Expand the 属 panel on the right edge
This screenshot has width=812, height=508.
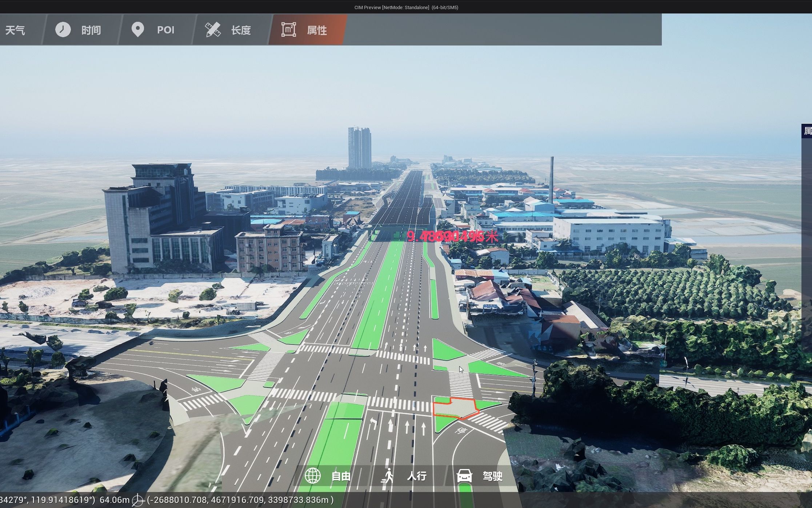coord(808,131)
